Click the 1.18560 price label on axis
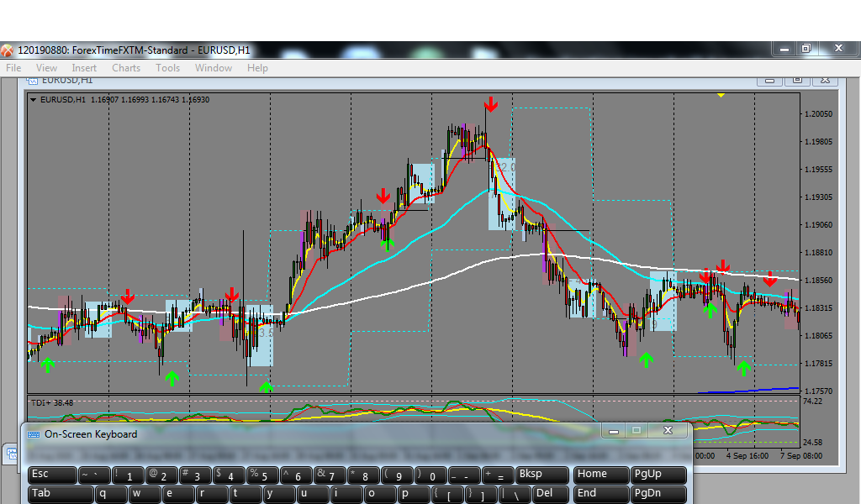Screen dimensions: 861x504 tap(819, 281)
